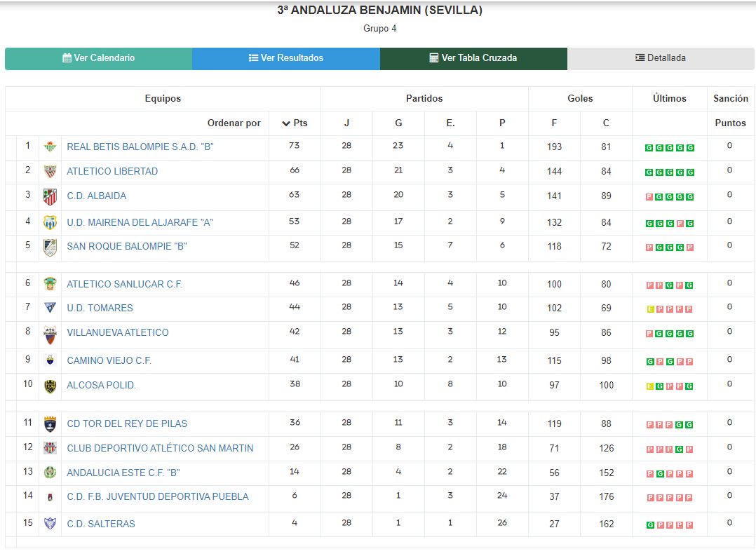The image size is (756, 556).
Task: Click the Atlético San Martin crest
Action: tap(50, 448)
